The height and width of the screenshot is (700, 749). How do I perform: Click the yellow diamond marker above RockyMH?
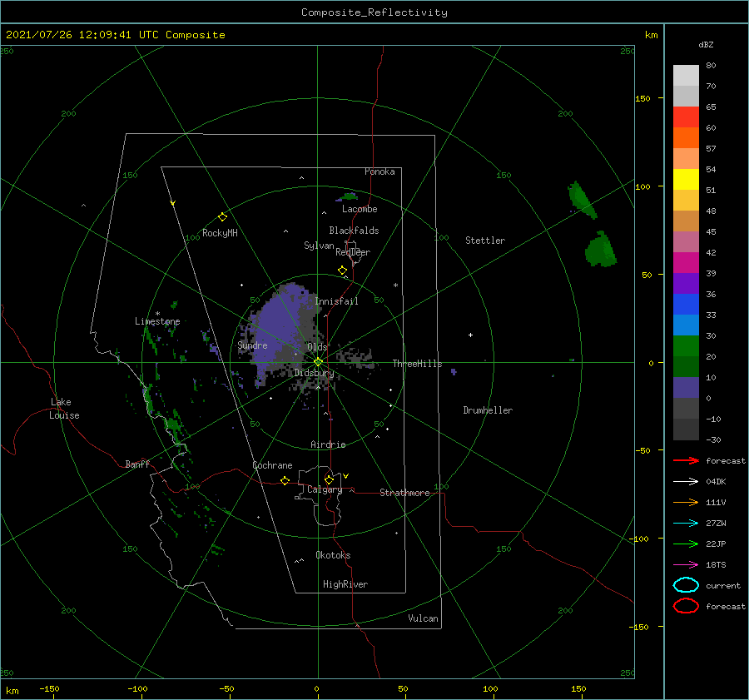[x=222, y=217]
